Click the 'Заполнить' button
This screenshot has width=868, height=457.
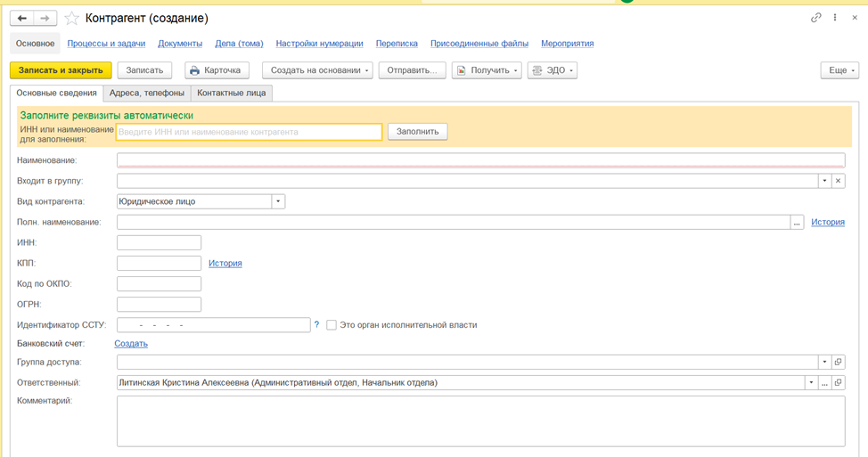[x=417, y=132]
